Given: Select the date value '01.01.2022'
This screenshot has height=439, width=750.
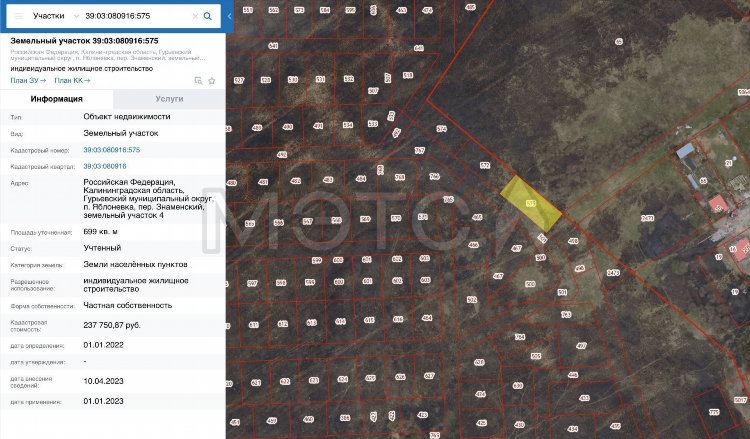Looking at the screenshot, I should [103, 345].
